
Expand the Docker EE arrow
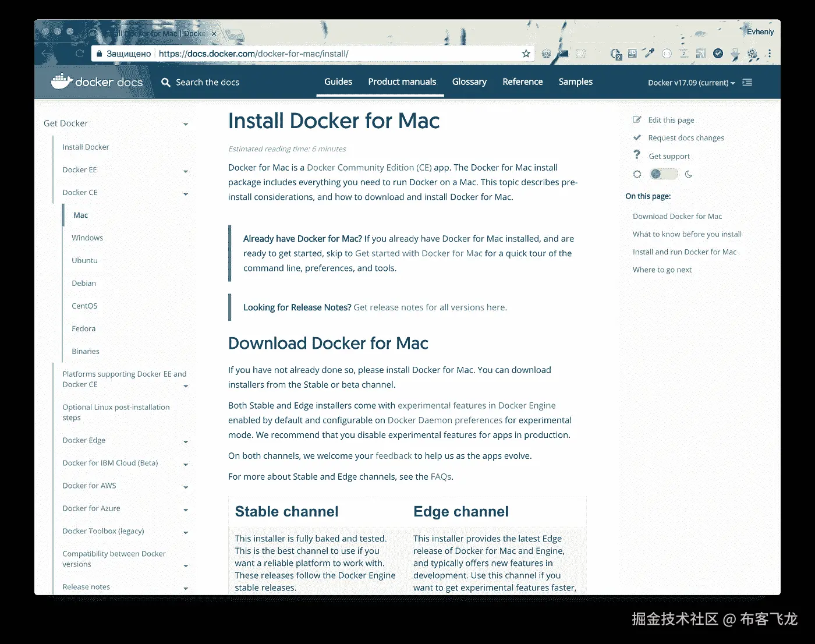pyautogui.click(x=186, y=171)
